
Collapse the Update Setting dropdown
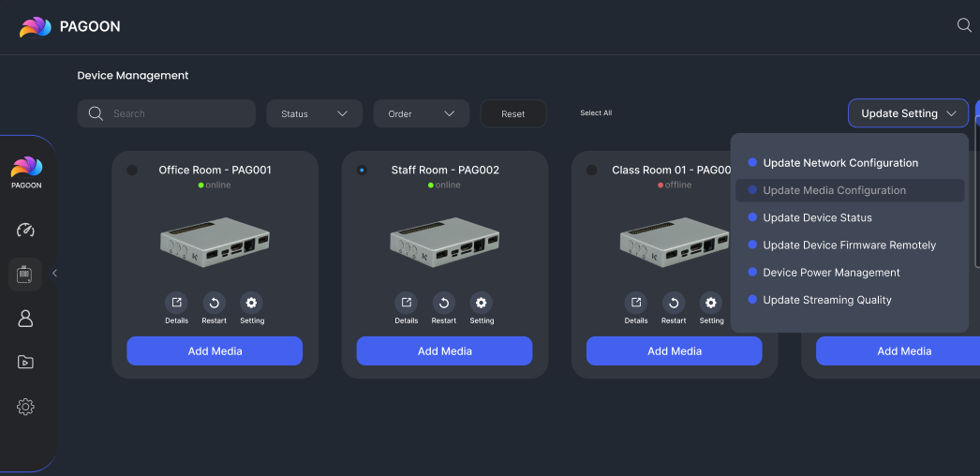tap(907, 113)
